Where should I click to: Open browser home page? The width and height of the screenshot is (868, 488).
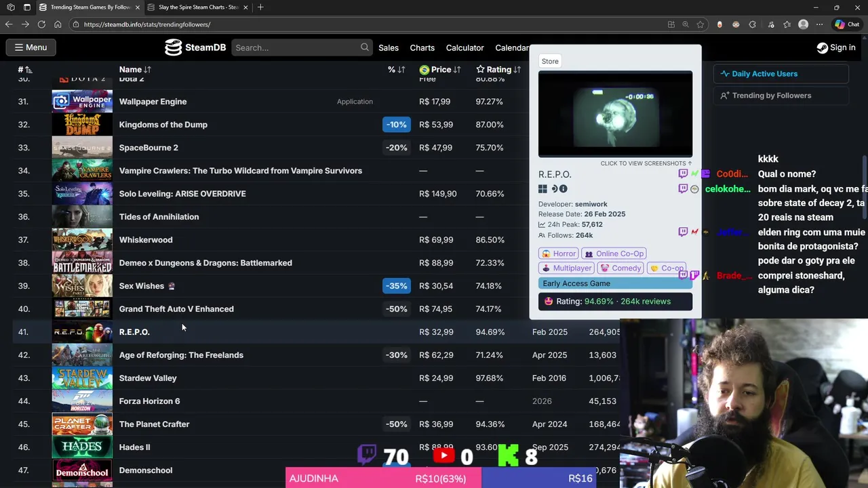tap(58, 24)
